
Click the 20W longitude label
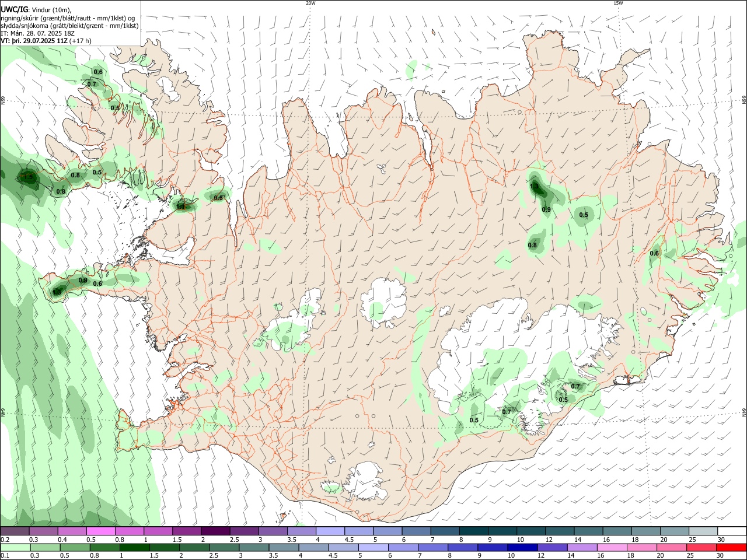pyautogui.click(x=310, y=3)
